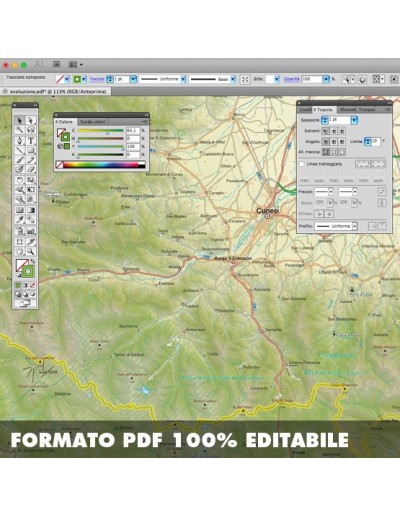Select the Type tool
The height and width of the screenshot is (517, 400).
point(30,140)
